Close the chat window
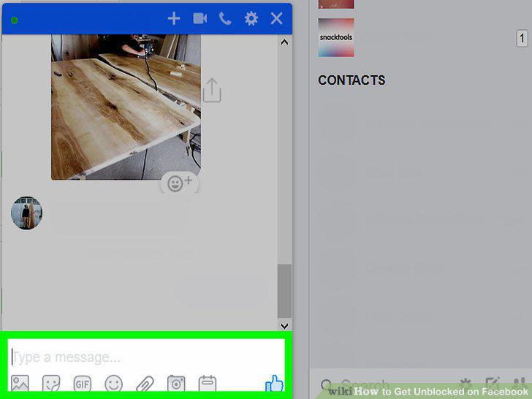The height and width of the screenshot is (399, 532). coord(276,18)
